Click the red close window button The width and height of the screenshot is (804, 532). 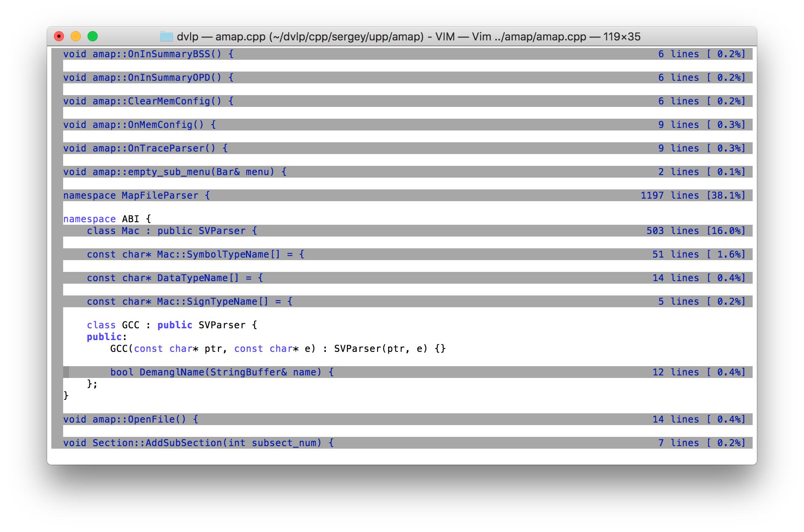tap(59, 37)
